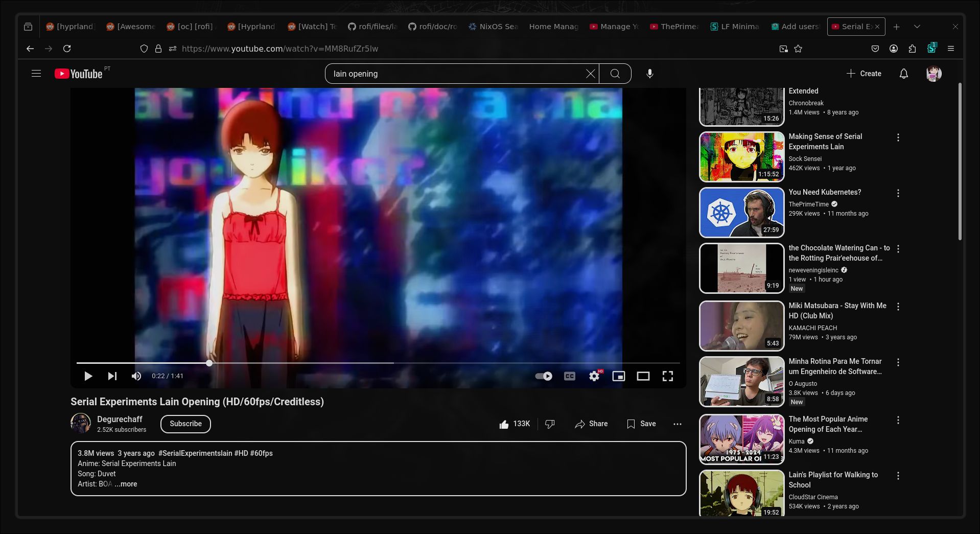Open menu for Most Popular Anime Opening video
This screenshot has height=534, width=980.
pos(898,420)
